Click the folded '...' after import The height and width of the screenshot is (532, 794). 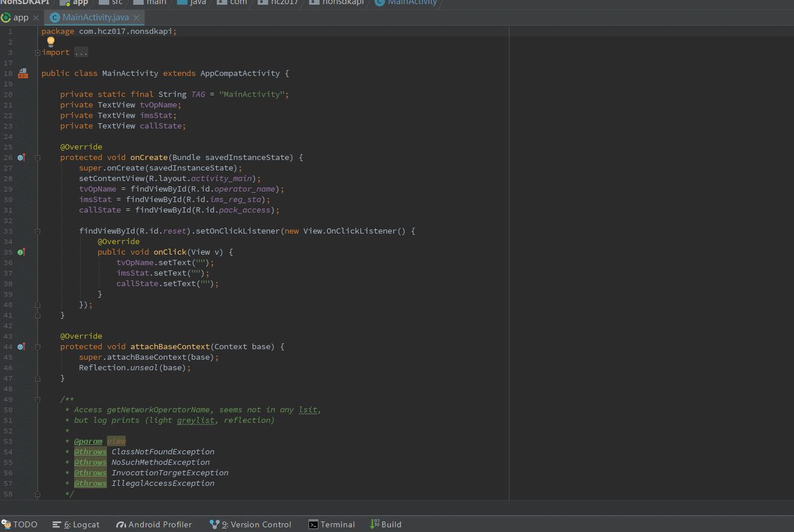pos(81,53)
